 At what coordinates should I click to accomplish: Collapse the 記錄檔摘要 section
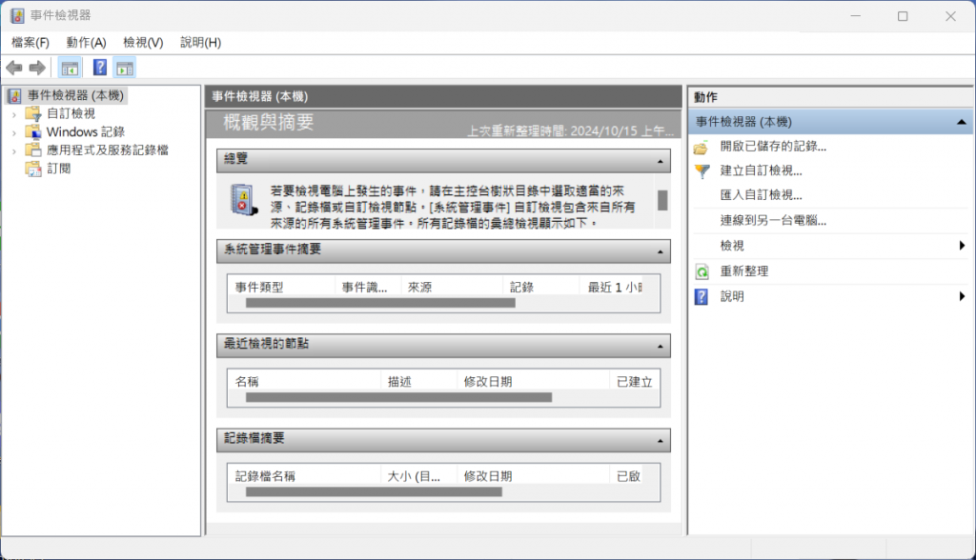pos(661,441)
